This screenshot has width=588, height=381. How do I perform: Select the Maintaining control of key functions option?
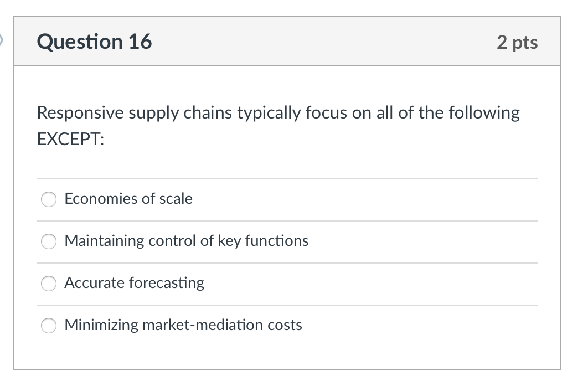point(48,241)
